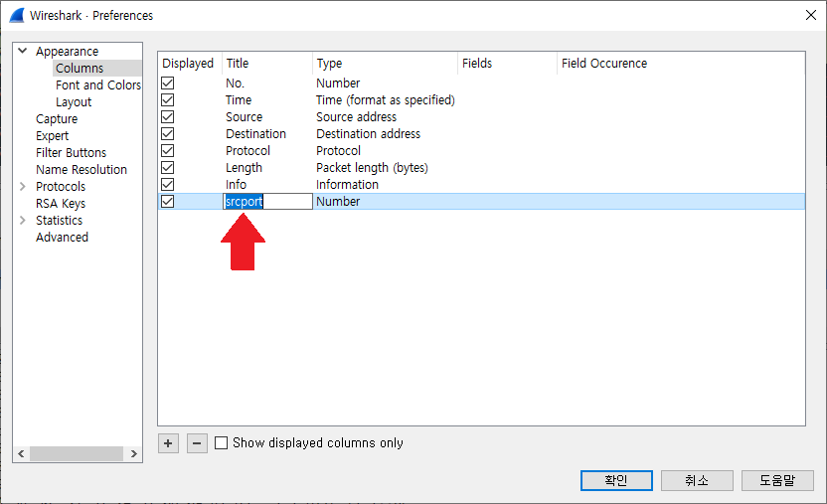Click the Displayed column header
827x504 pixels.
pos(190,63)
